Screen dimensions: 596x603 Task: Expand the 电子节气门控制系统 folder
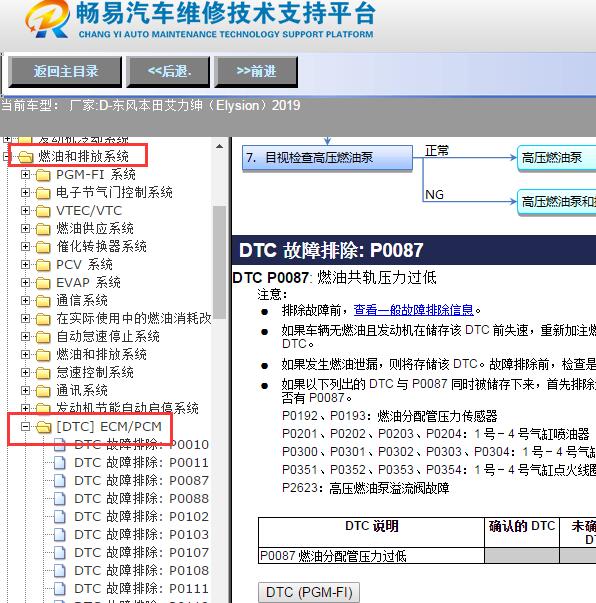click(x=25, y=192)
